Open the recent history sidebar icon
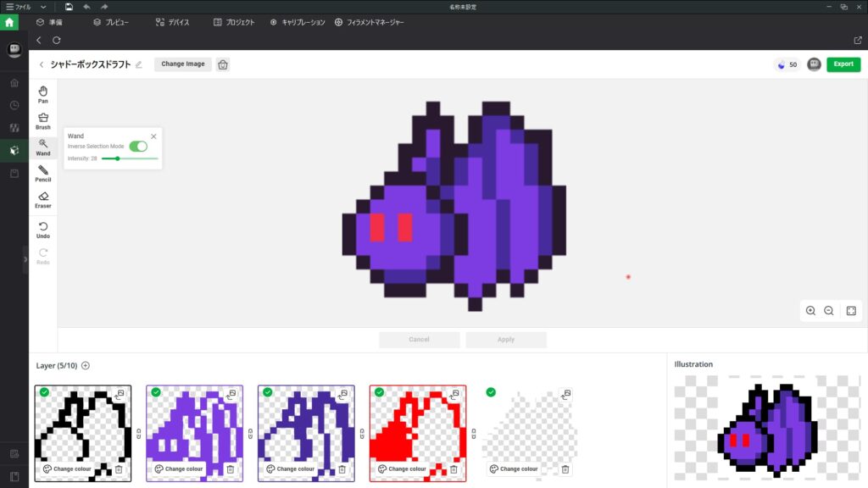Image resolution: width=868 pixels, height=488 pixels. point(14,105)
